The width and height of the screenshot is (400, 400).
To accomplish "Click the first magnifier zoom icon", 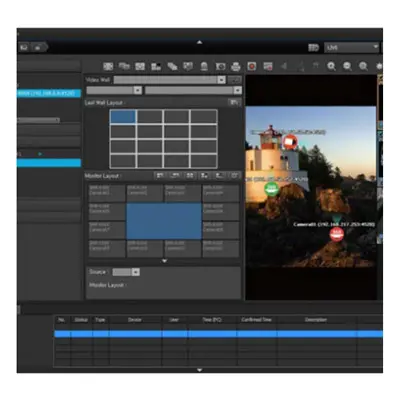I will pos(331,66).
